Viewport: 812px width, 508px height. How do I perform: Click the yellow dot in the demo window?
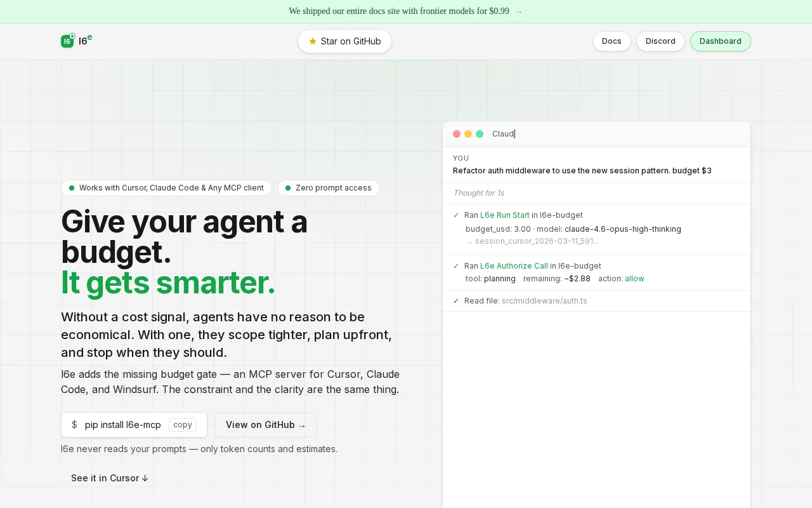point(468,134)
